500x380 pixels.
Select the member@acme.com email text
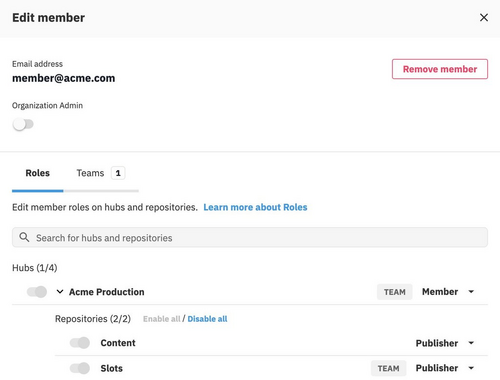click(64, 78)
